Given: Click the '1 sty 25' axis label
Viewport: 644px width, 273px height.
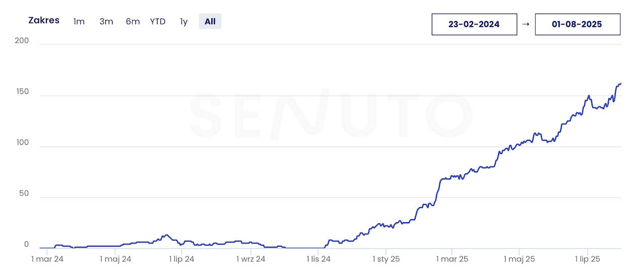Looking at the screenshot, I should coord(386,259).
